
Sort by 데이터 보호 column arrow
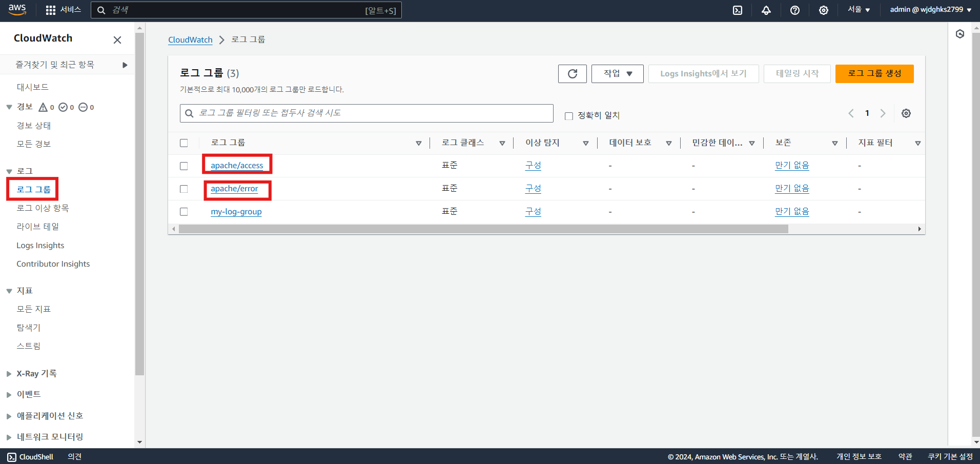[669, 143]
